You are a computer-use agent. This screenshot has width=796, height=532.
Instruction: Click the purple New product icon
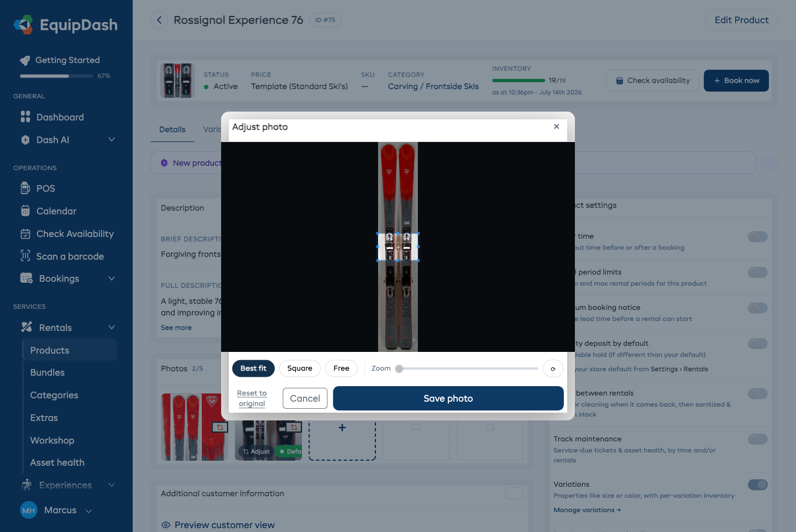click(x=164, y=163)
